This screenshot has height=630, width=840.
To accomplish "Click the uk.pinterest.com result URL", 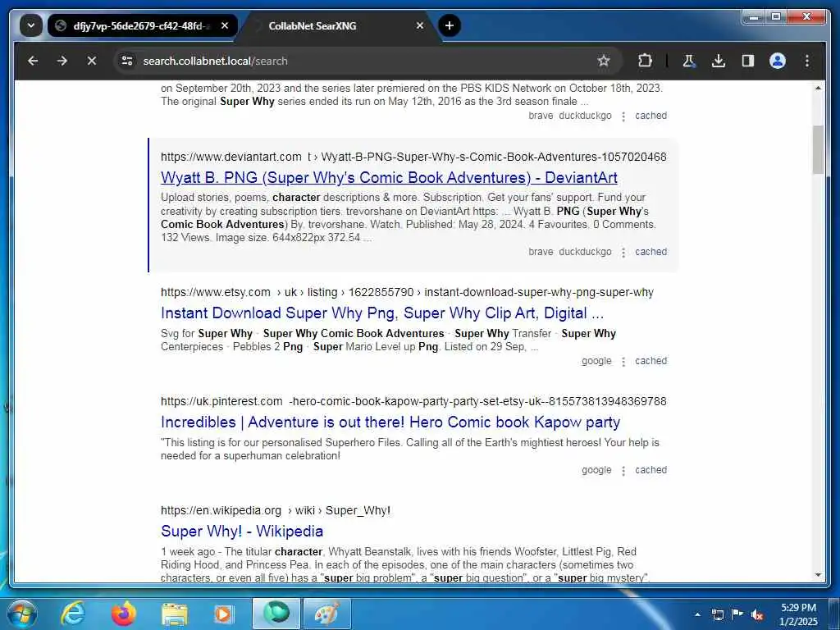I will pos(413,401).
